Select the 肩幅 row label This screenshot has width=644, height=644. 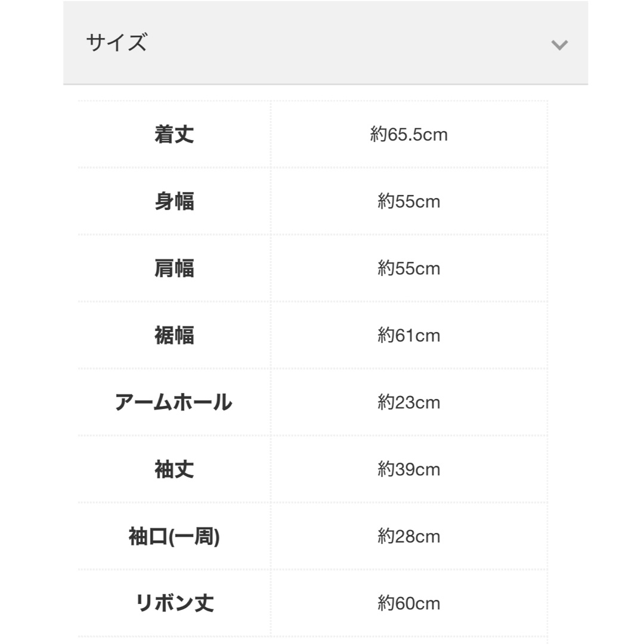174,268
